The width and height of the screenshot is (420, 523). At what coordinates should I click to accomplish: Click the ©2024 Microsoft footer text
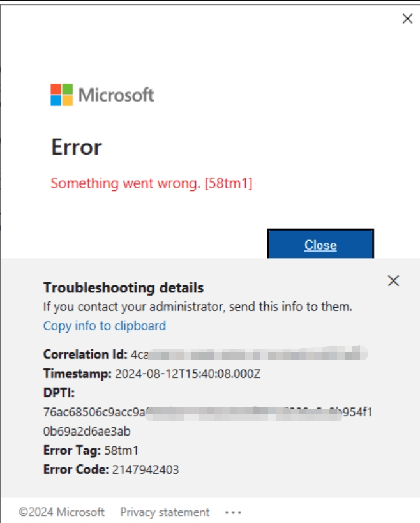point(61,512)
